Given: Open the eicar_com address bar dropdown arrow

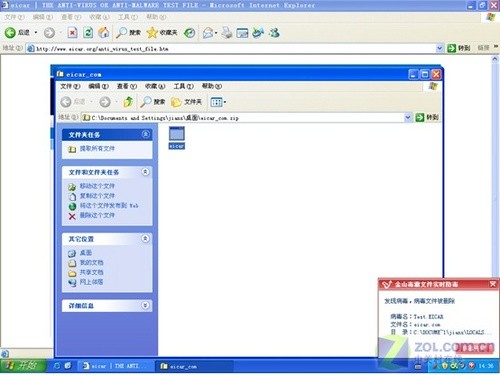Looking at the screenshot, I should pyautogui.click(x=408, y=117).
